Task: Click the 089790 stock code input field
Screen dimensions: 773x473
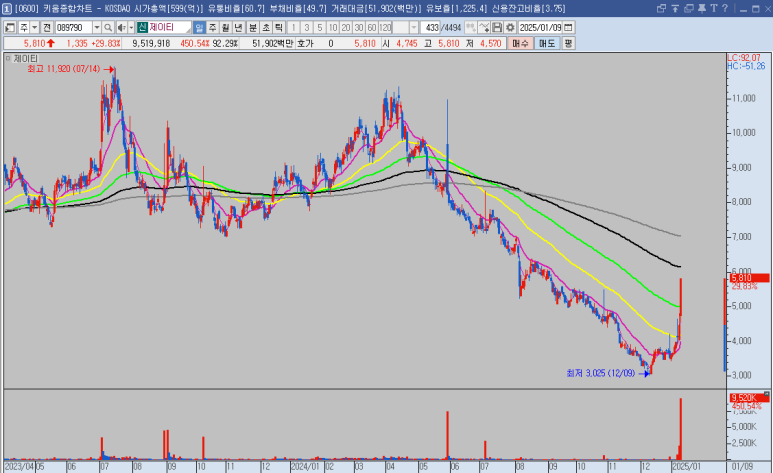Action: point(73,28)
